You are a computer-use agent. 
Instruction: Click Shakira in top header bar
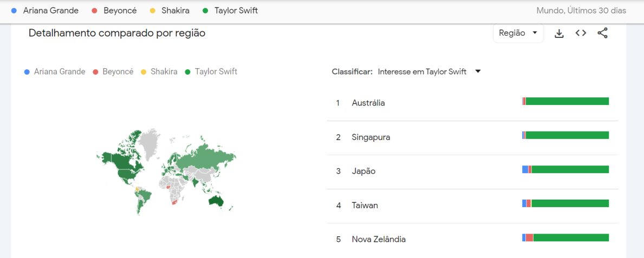[176, 11]
